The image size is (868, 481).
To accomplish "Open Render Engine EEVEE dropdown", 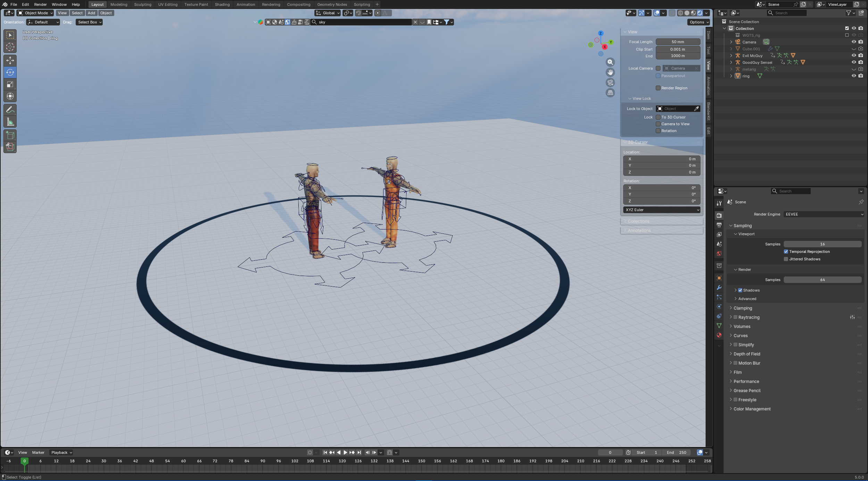I will (x=824, y=214).
